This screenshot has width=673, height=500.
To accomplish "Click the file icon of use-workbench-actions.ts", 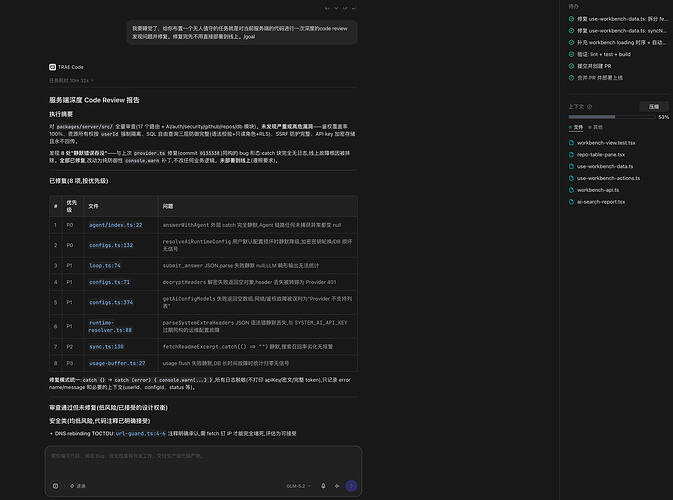I will 571,178.
